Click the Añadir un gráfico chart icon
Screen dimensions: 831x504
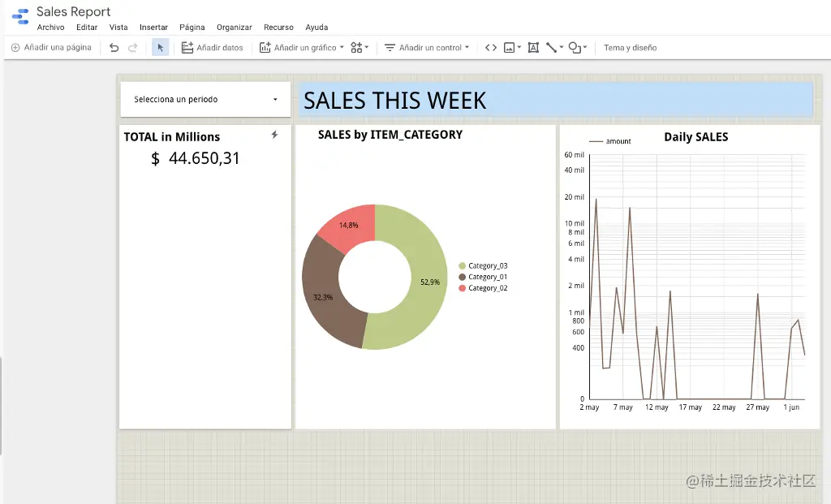pyautogui.click(x=265, y=48)
